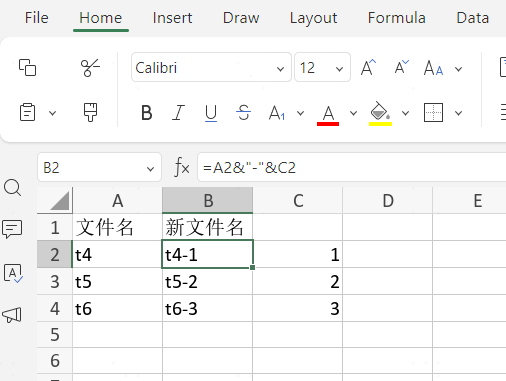Switch to the Draw tab
This screenshot has width=506, height=381.
click(241, 18)
